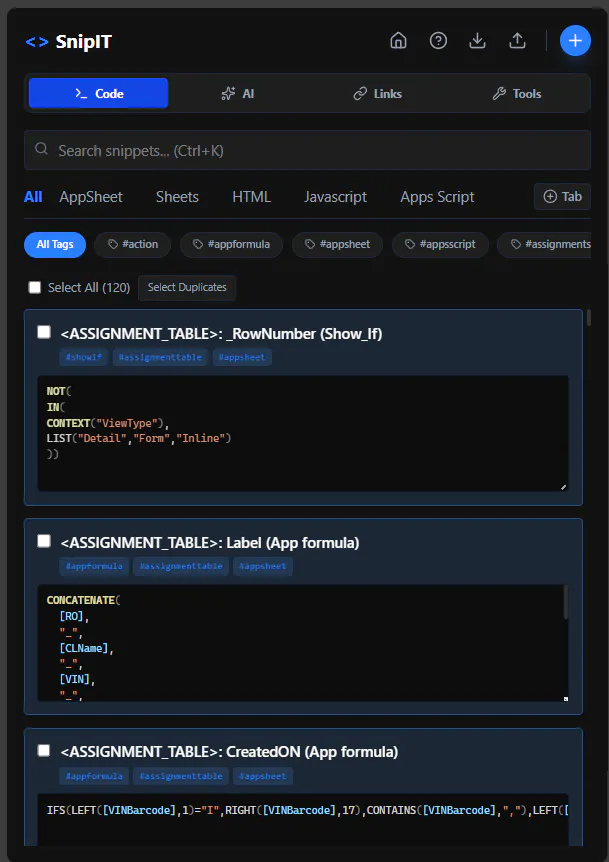Check the _RowNumber (Show_If) snippet checkbox
This screenshot has width=609, height=862.
[44, 332]
